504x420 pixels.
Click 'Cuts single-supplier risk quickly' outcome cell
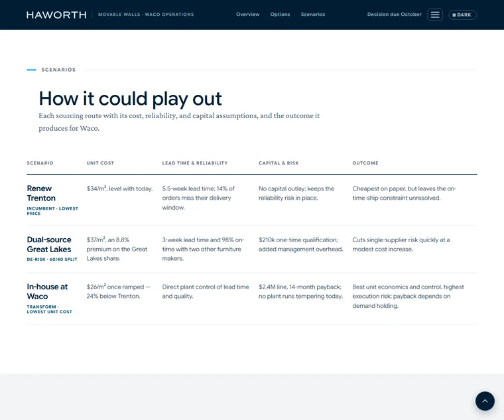(401, 244)
